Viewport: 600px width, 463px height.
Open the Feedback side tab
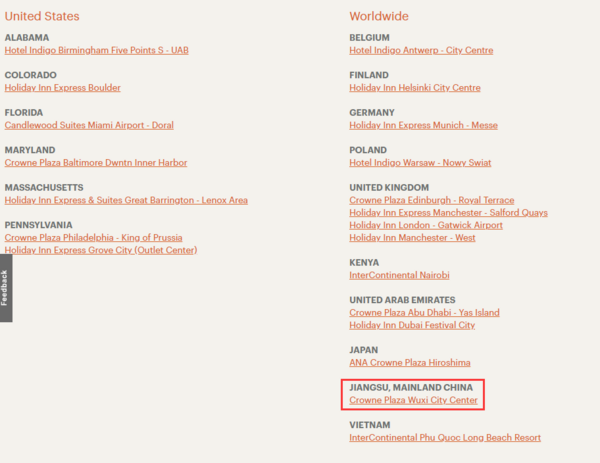6,288
